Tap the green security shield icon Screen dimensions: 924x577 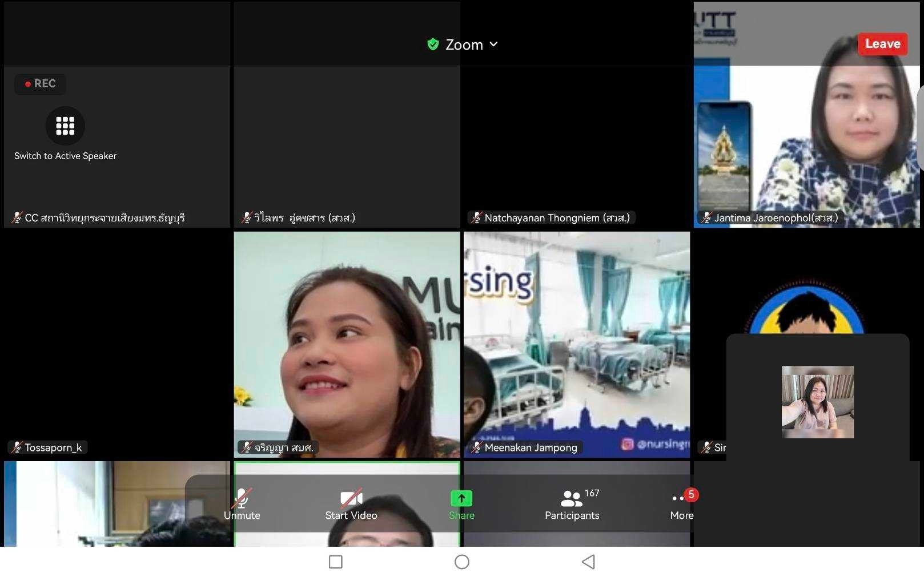tap(433, 45)
